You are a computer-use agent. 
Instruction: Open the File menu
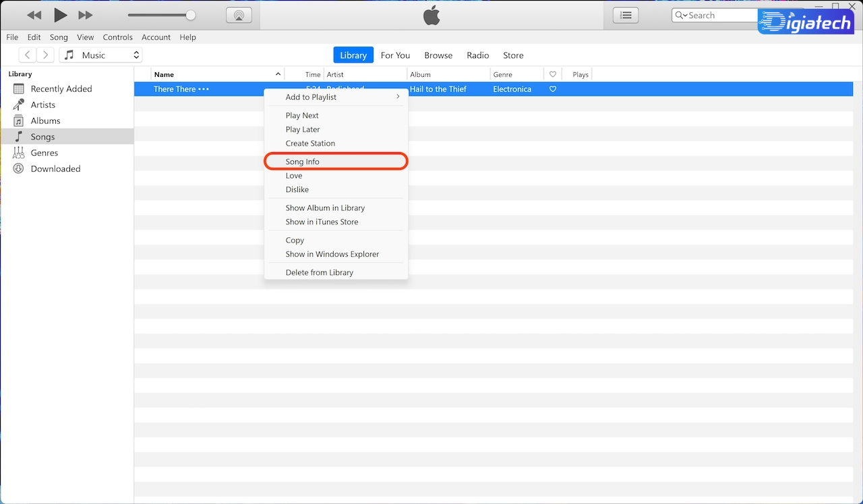pos(12,37)
